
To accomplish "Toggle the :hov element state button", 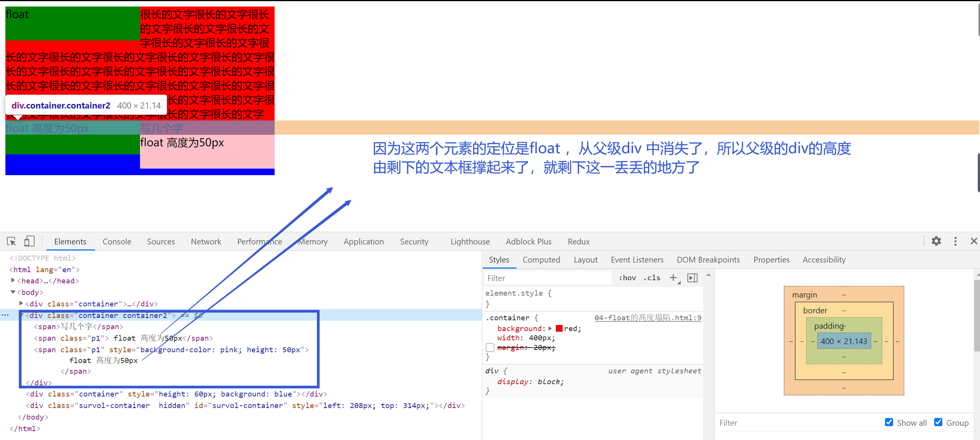I will 627,278.
